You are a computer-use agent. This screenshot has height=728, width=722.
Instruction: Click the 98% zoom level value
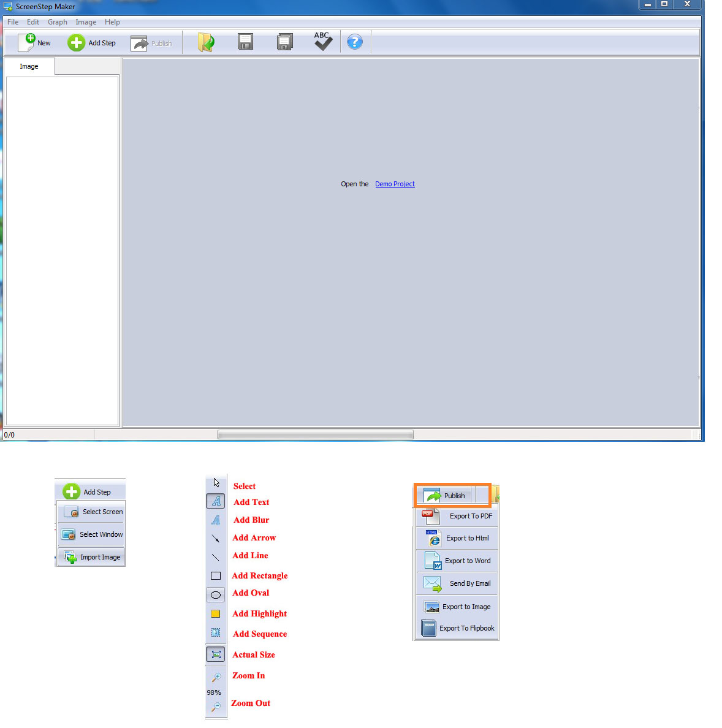click(x=213, y=692)
